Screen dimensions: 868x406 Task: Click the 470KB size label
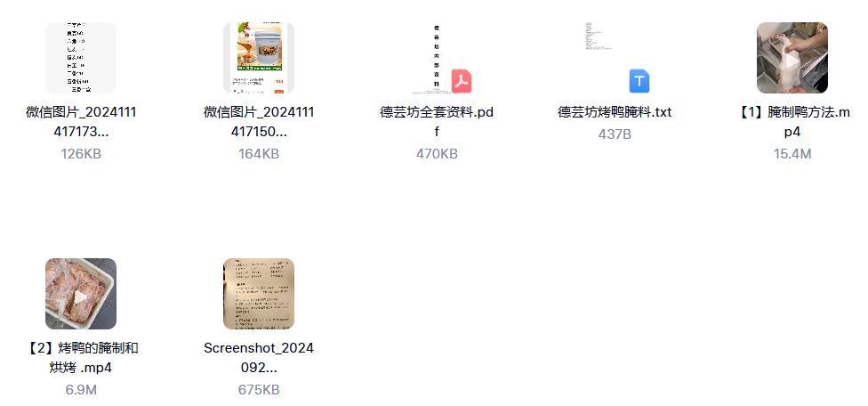(x=437, y=154)
